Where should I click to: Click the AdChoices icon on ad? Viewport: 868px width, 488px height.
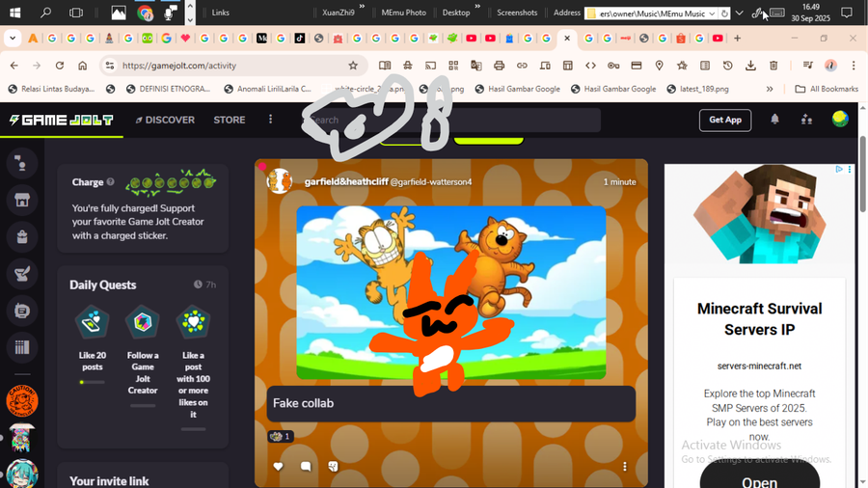tap(839, 170)
